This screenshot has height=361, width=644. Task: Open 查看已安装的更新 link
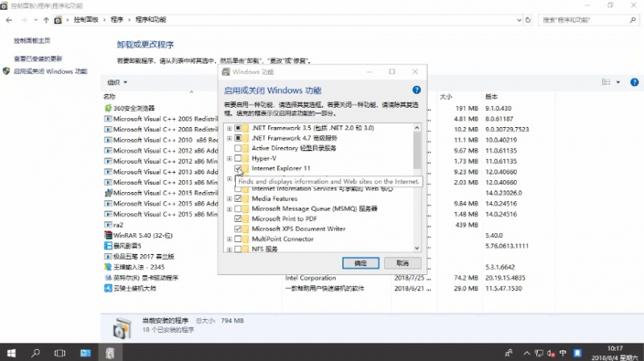pos(38,59)
